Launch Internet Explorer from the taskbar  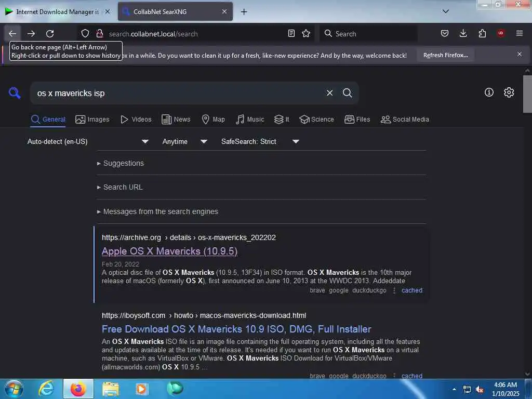pyautogui.click(x=46, y=389)
